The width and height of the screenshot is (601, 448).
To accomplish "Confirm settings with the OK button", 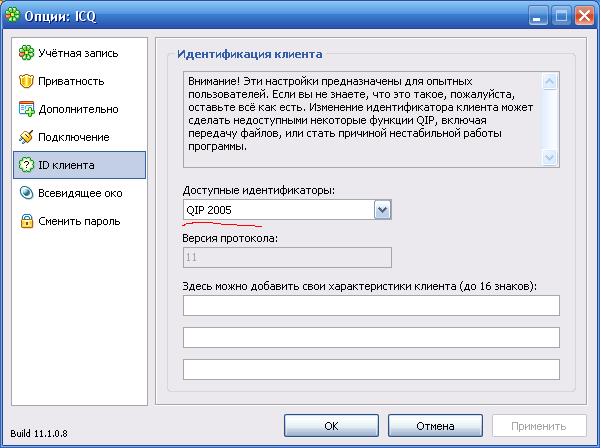I will (331, 426).
